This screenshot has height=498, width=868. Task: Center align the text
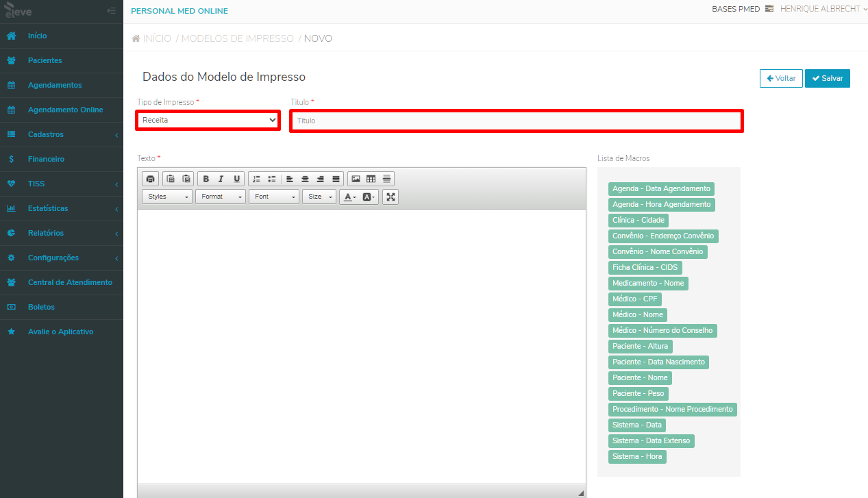pyautogui.click(x=305, y=179)
